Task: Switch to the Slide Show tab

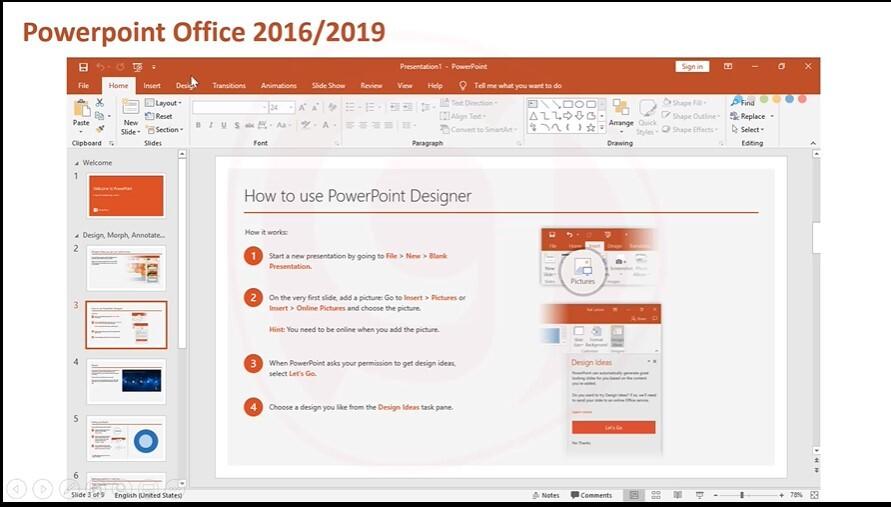Action: (x=328, y=85)
